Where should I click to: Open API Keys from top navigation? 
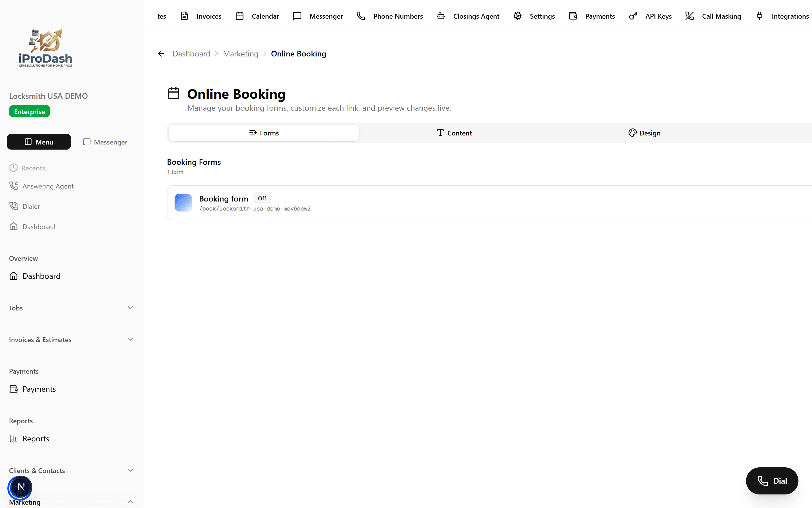(650, 16)
